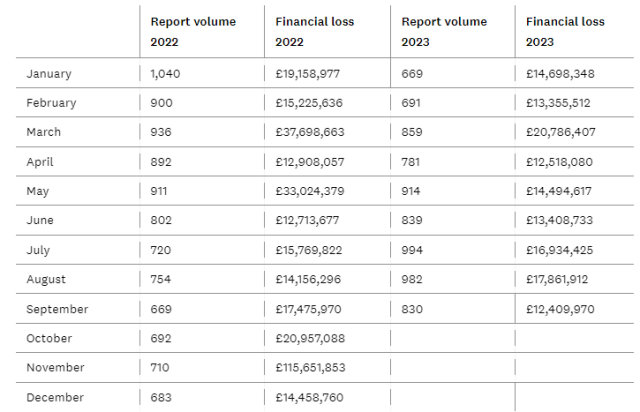Select the December row label
This screenshot has width=640, height=412.
click(x=55, y=397)
